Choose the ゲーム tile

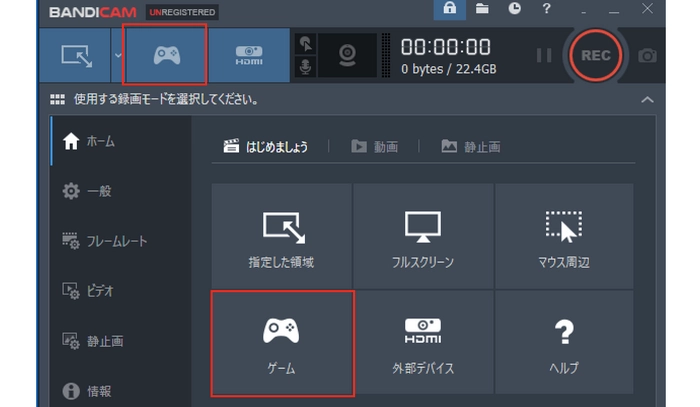pos(282,343)
